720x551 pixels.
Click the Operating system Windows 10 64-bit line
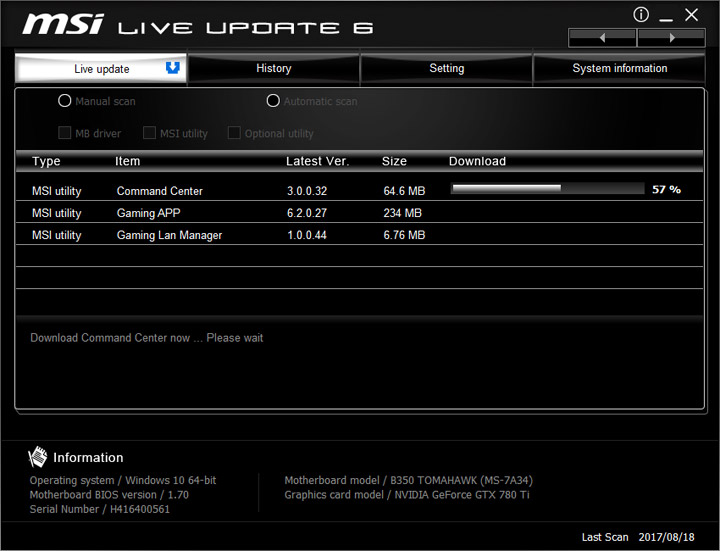coord(123,480)
